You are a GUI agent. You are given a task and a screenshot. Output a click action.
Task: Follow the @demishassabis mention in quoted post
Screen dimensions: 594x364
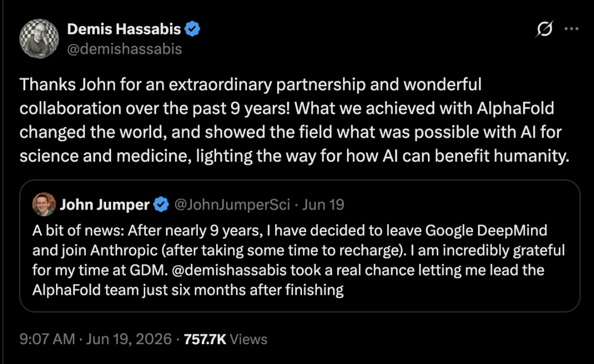point(229,270)
